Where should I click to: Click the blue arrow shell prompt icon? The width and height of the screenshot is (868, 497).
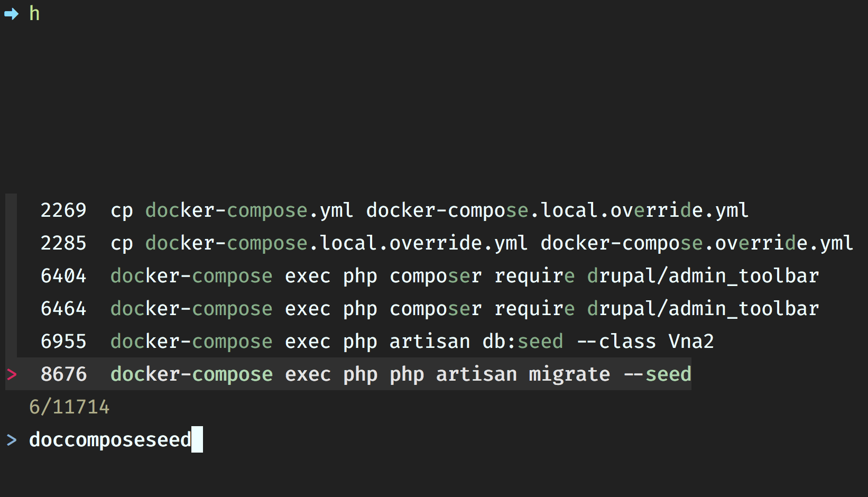(x=11, y=14)
